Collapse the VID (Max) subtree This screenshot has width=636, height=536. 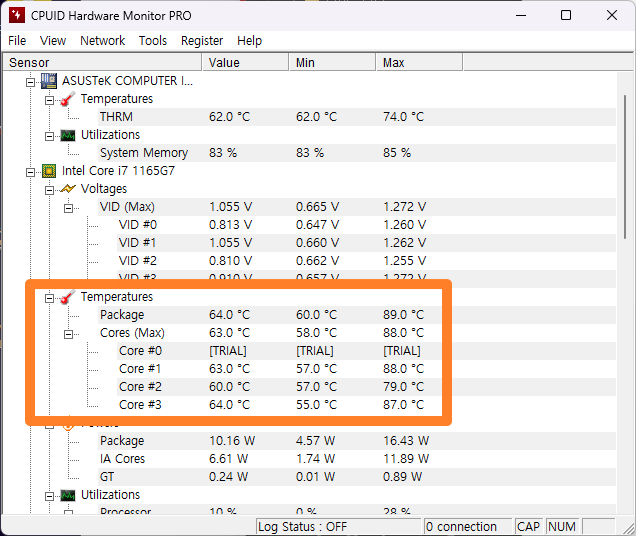coord(69,208)
